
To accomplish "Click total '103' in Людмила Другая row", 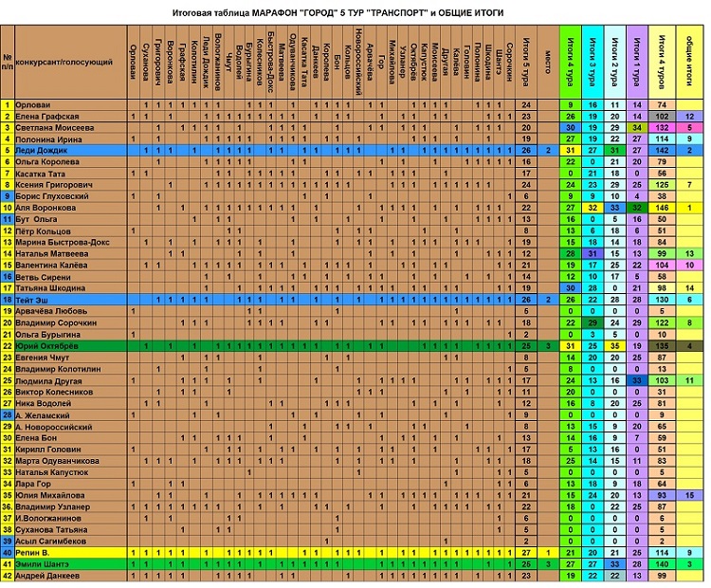I will (x=662, y=380).
